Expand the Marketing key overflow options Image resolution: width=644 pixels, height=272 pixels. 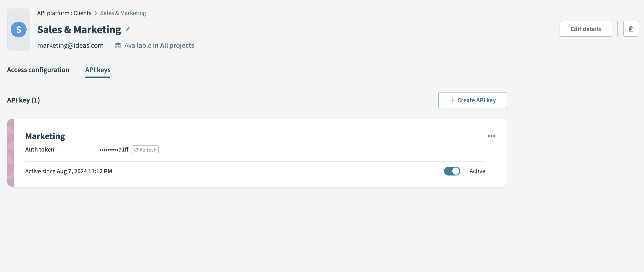click(x=492, y=136)
